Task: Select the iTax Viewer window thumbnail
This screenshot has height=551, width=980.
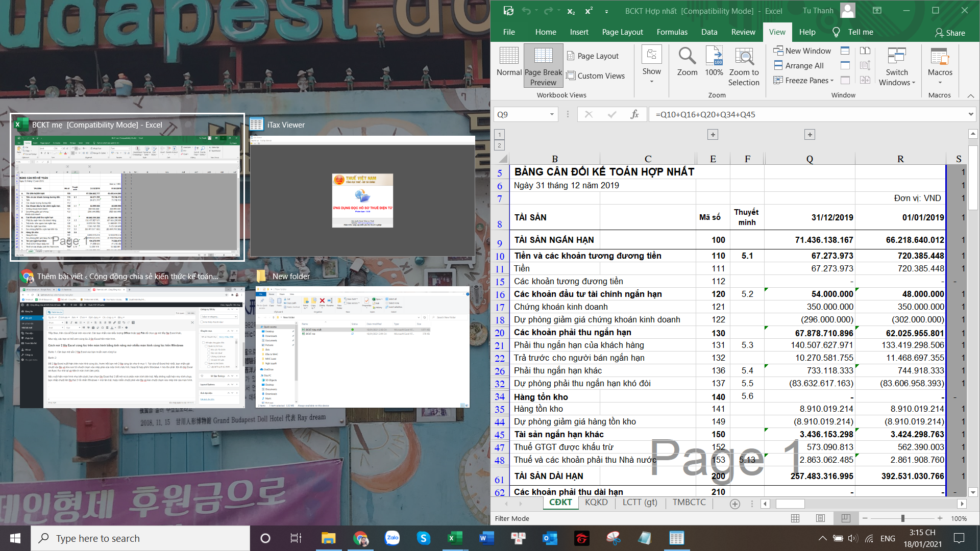Action: [x=362, y=195]
